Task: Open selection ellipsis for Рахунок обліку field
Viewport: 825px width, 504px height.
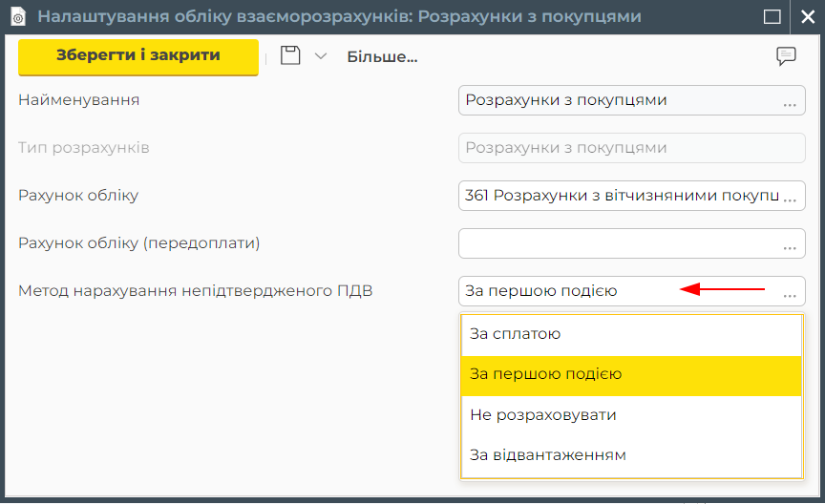Action: (x=790, y=197)
